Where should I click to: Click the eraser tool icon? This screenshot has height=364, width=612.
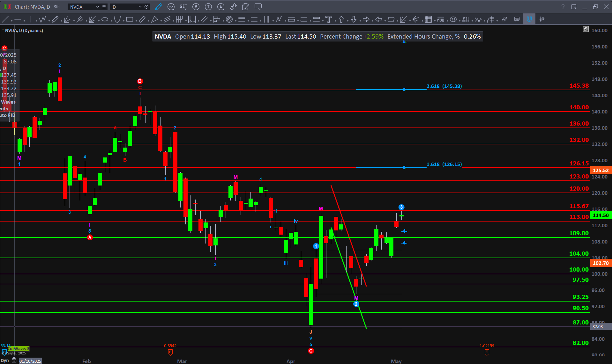[x=504, y=19]
